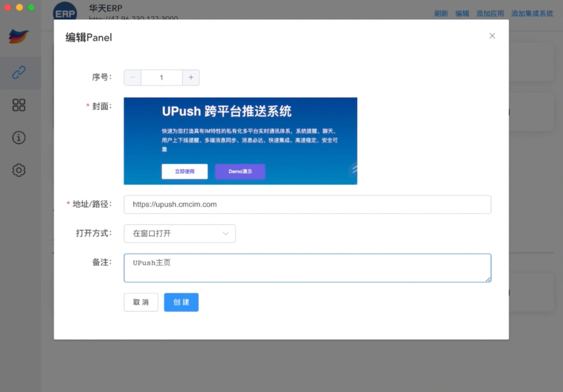The height and width of the screenshot is (392, 563).
Task: Click the ERP avatar icon
Action: (65, 13)
